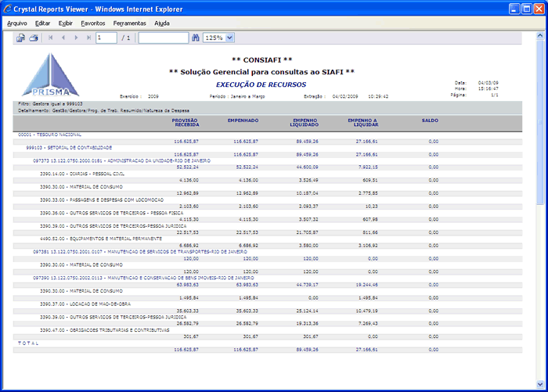
Task: Go to first page arrow
Action: tap(50, 38)
